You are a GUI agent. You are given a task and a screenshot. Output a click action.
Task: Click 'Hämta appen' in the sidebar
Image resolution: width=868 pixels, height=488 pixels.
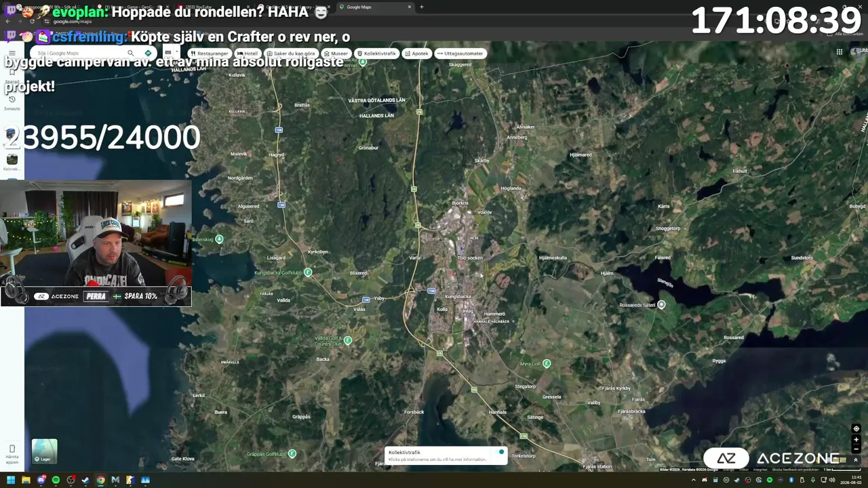[12, 454]
